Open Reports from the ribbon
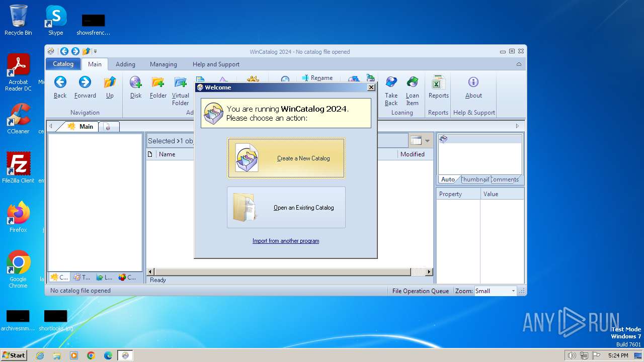644x362 pixels. (438, 87)
